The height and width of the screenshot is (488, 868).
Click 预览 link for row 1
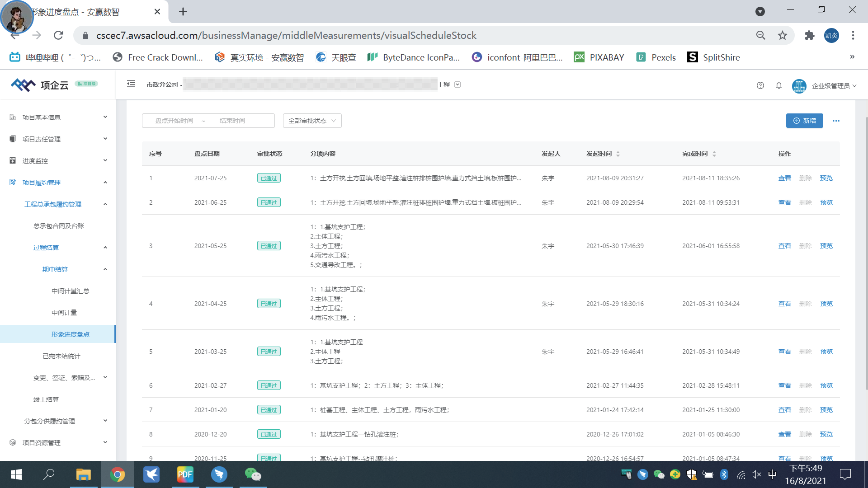click(x=826, y=178)
